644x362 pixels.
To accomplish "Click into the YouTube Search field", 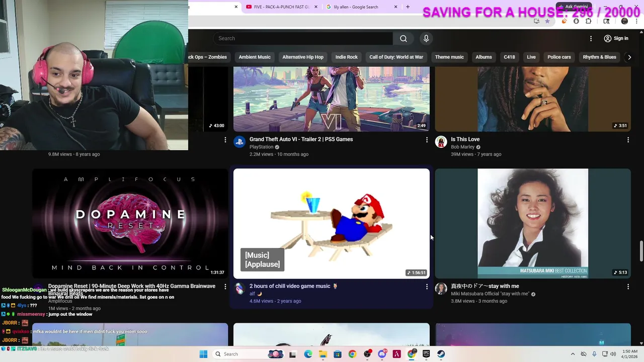I will click(x=303, y=38).
